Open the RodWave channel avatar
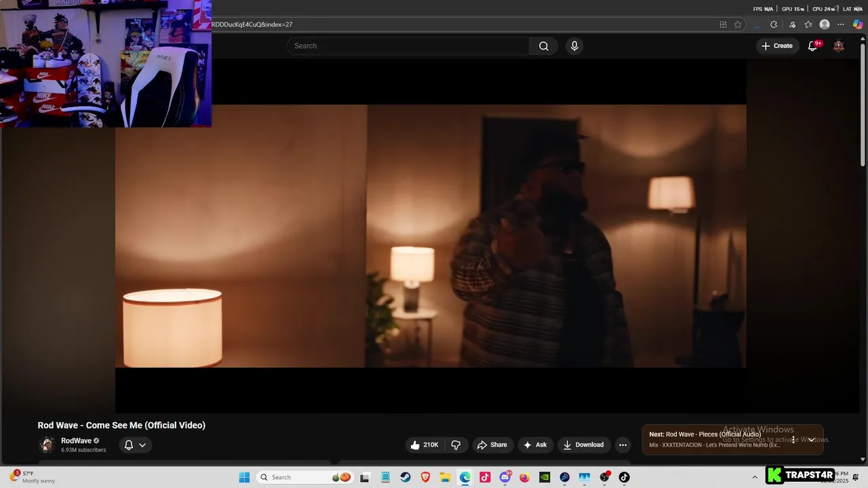Viewport: 868px width, 488px height. (47, 445)
